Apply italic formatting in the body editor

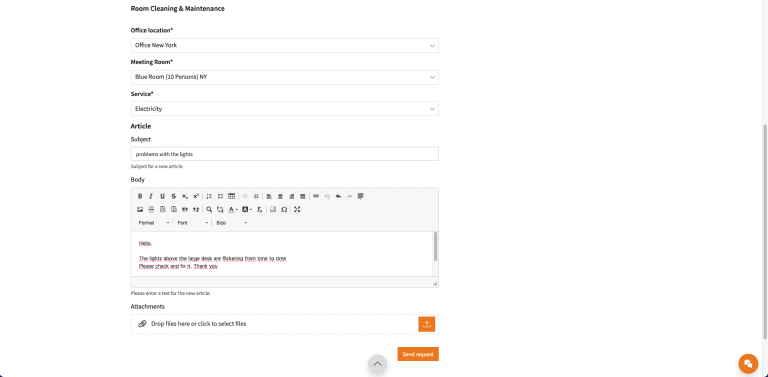click(x=151, y=196)
